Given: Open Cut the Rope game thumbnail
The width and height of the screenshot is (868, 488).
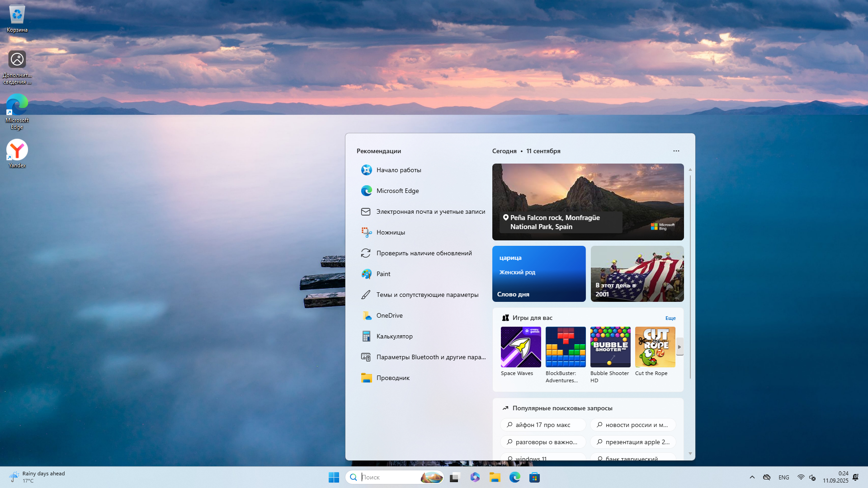Looking at the screenshot, I should tap(655, 347).
